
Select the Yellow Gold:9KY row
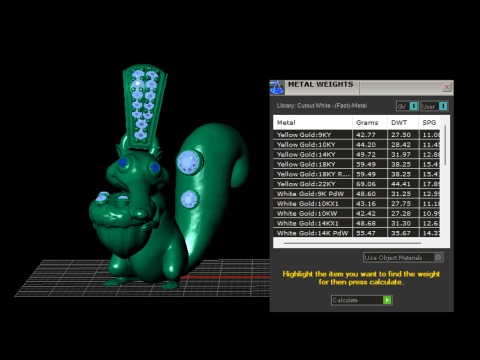[x=357, y=135]
